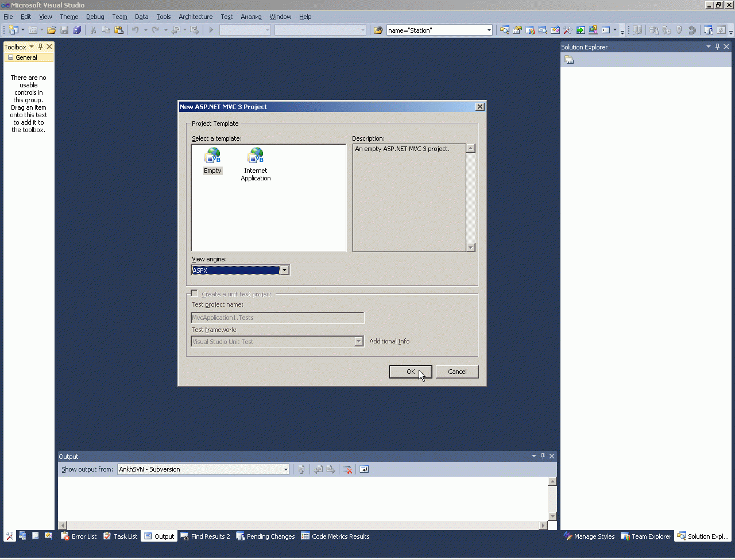Image resolution: width=735 pixels, height=560 pixels.
Task: Click Description box scroll down arrow
Action: pos(471,248)
